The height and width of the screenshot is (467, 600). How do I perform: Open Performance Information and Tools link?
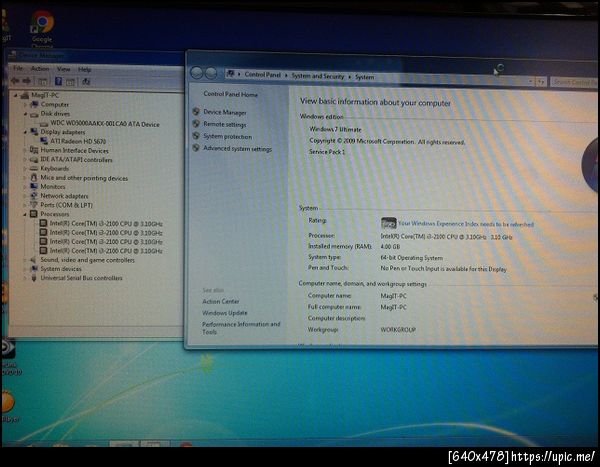[241, 328]
